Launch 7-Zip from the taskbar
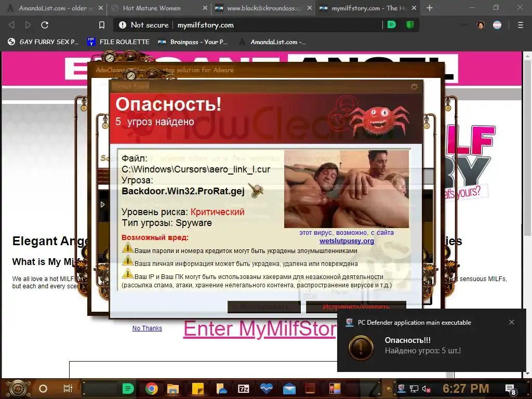Image resolution: width=532 pixels, height=399 pixels. pos(244,389)
